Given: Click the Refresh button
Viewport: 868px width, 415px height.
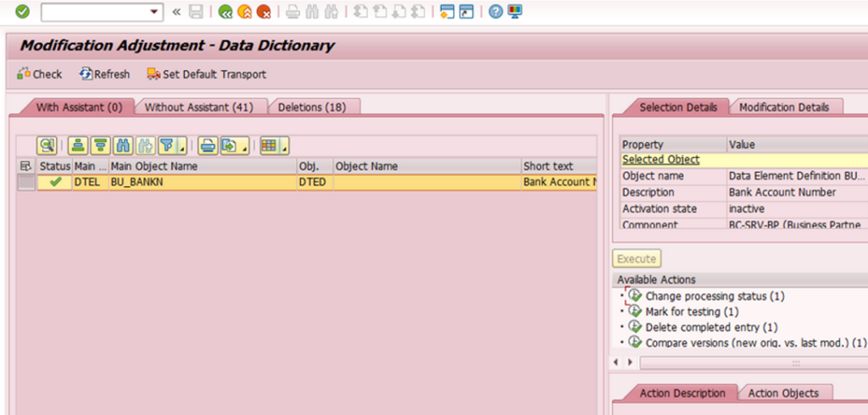Looking at the screenshot, I should pos(104,75).
